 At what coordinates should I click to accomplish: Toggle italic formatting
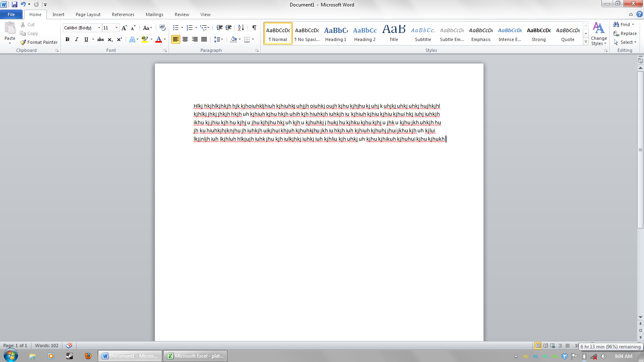(76, 39)
